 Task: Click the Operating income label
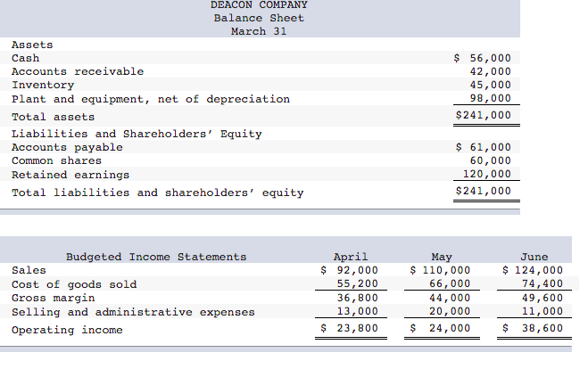(x=67, y=331)
